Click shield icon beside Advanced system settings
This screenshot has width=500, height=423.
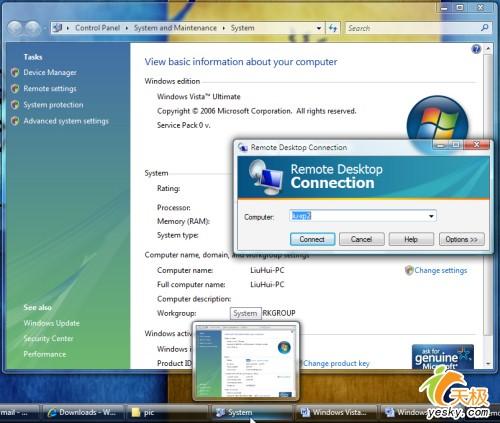pyautogui.click(x=15, y=121)
